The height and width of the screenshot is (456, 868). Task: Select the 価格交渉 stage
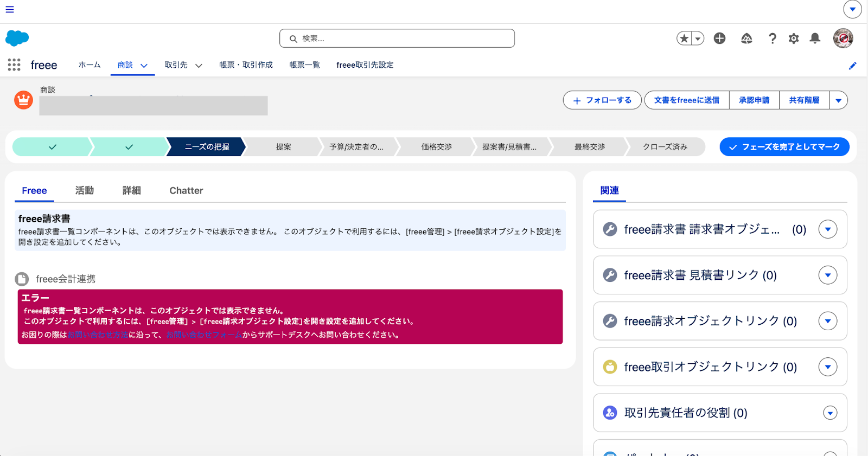click(x=436, y=147)
